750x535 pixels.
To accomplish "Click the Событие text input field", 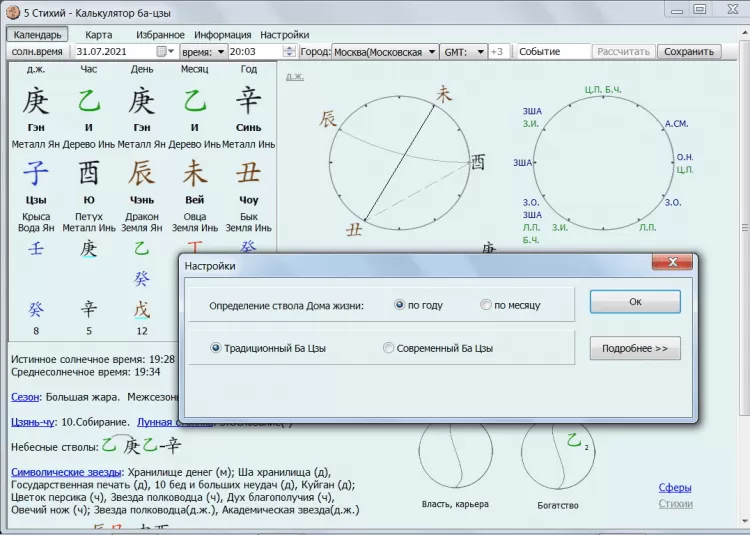I will (552, 51).
